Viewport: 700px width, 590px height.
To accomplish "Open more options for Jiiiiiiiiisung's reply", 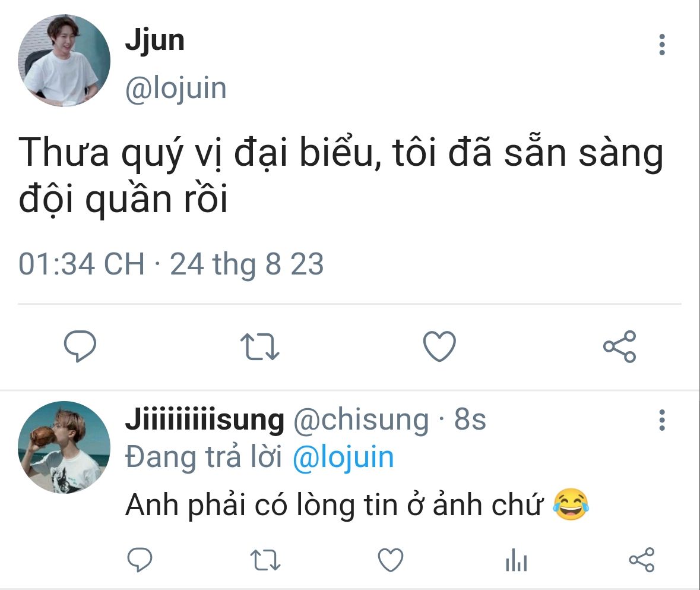I will [662, 420].
